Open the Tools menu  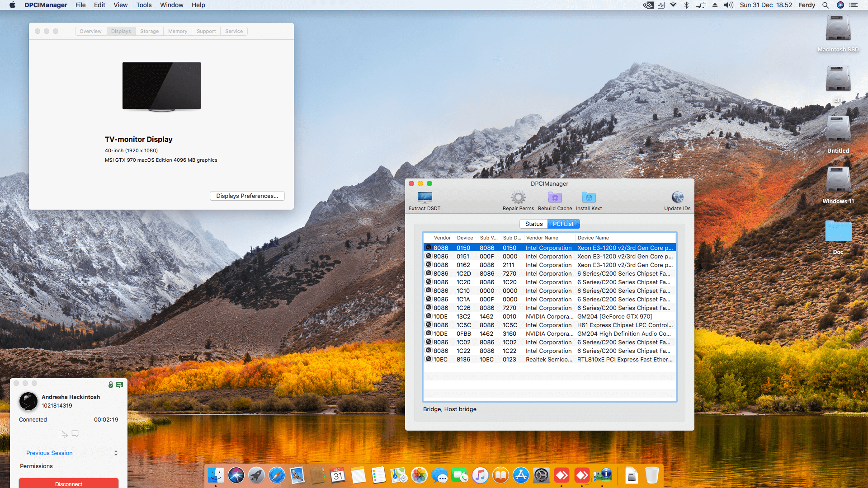click(143, 5)
